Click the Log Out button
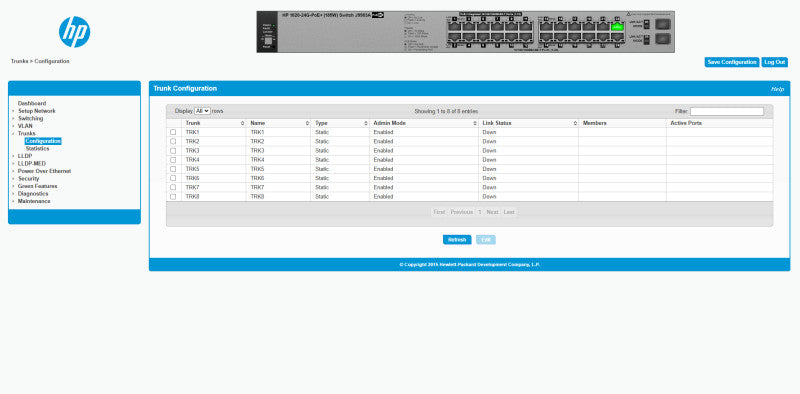 click(x=774, y=62)
